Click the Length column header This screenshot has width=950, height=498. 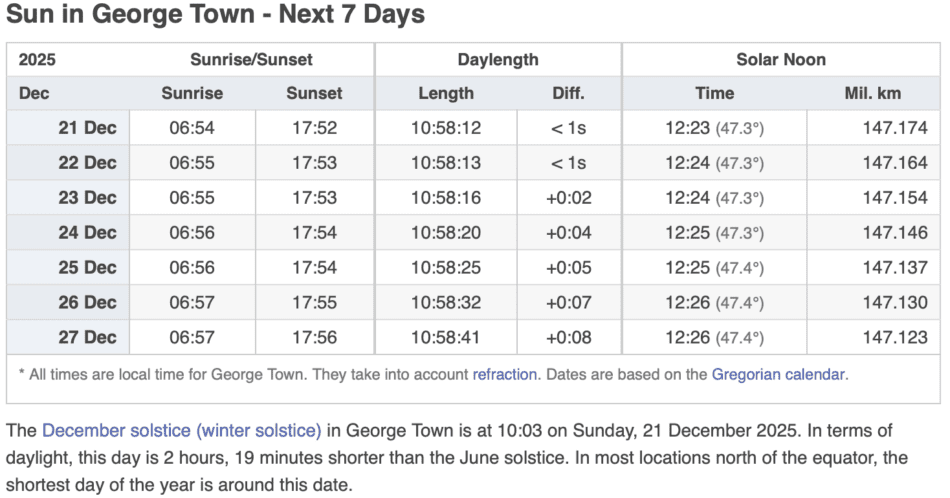tap(446, 93)
